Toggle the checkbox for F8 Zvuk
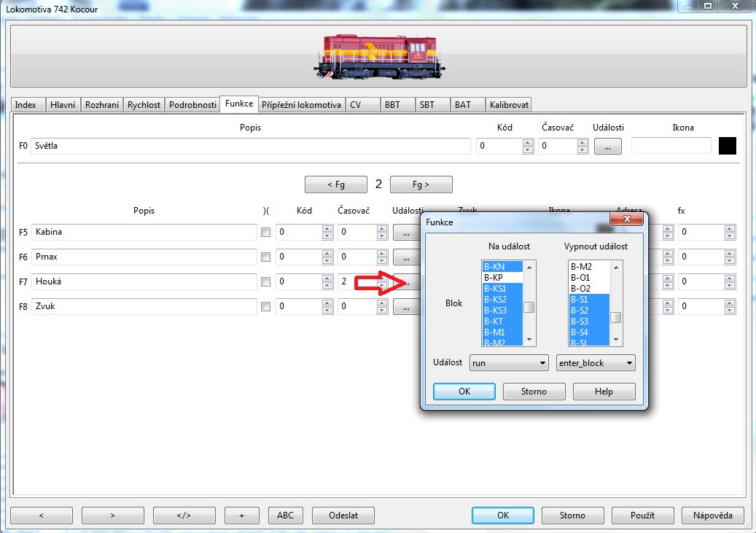Viewport: 756px width, 533px height. coord(266,306)
